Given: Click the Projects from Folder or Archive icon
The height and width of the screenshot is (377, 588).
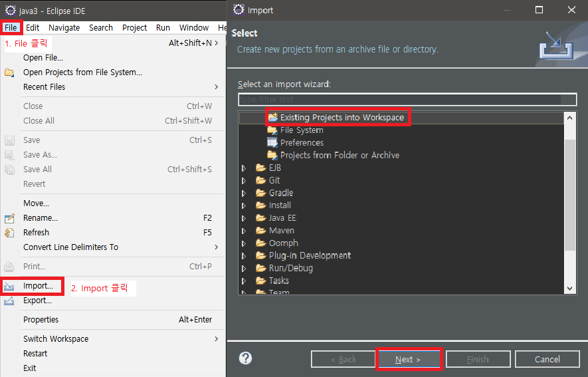Looking at the screenshot, I should (272, 155).
